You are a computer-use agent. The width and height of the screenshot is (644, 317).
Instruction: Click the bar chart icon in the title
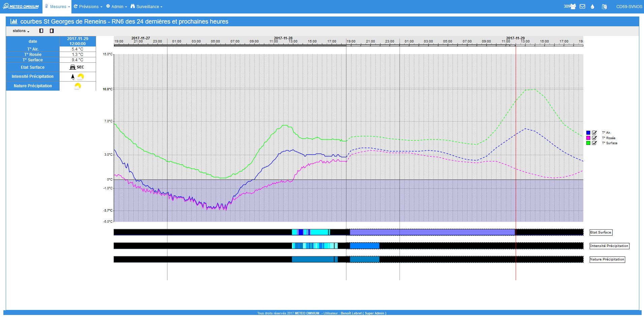(14, 21)
